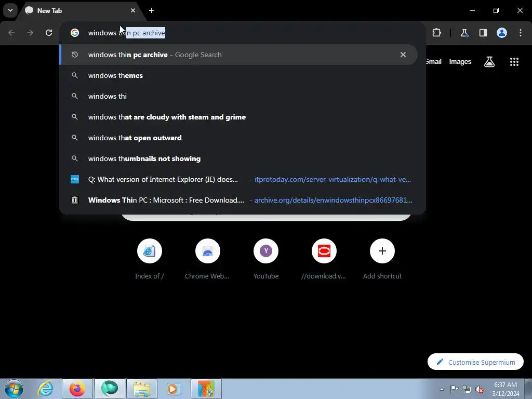The width and height of the screenshot is (532, 399).
Task: Select the New Tab tab
Action: (x=80, y=10)
